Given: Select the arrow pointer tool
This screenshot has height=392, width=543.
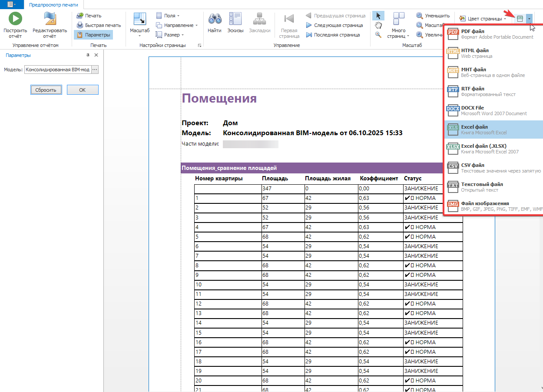Looking at the screenshot, I should coord(378,16).
